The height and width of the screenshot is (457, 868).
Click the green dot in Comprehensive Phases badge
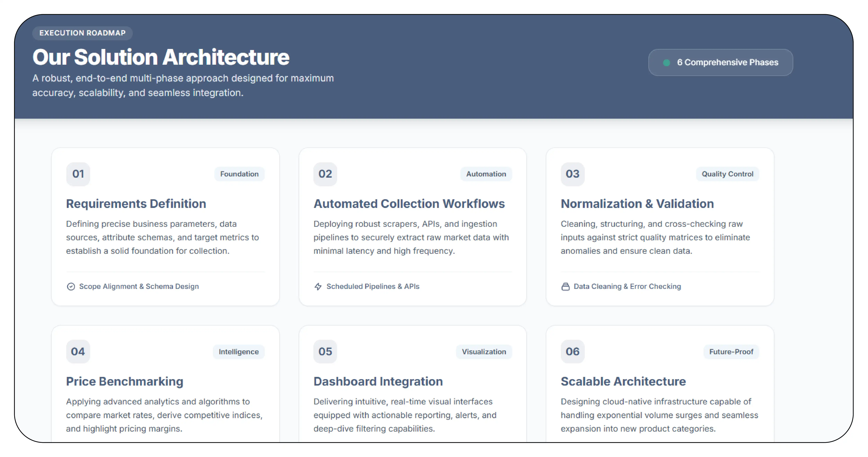666,63
